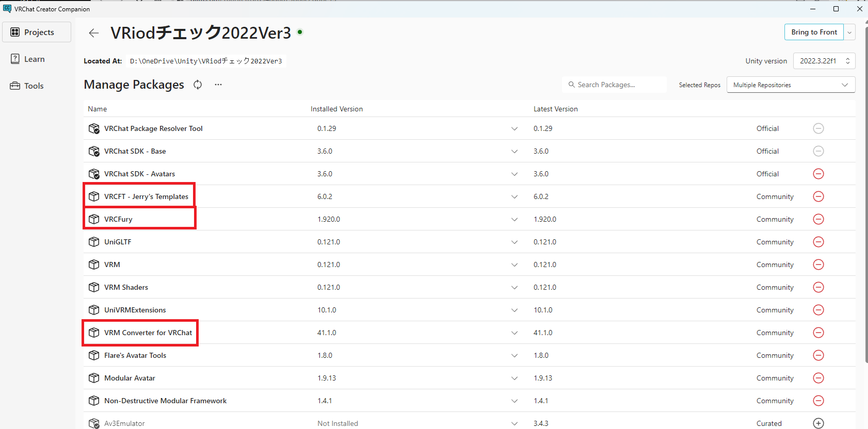Remove the UniVRMExtensions package
Viewport: 868px width, 429px height.
pos(818,310)
